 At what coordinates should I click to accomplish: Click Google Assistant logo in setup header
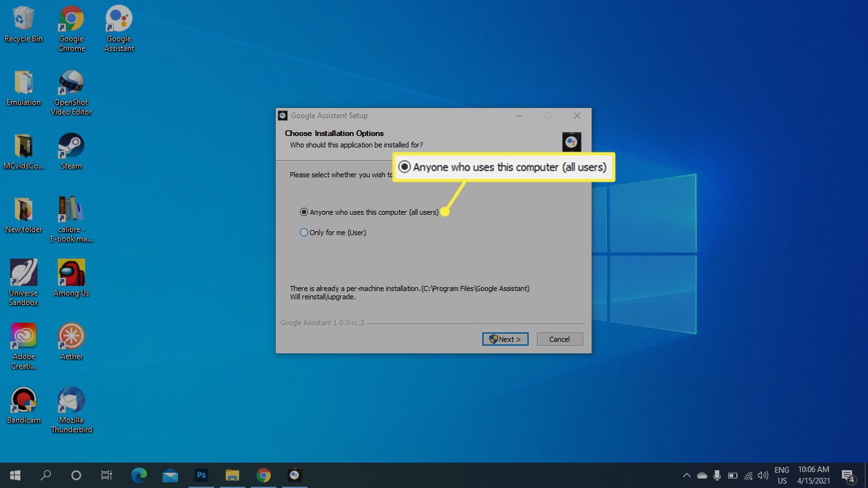pos(572,142)
